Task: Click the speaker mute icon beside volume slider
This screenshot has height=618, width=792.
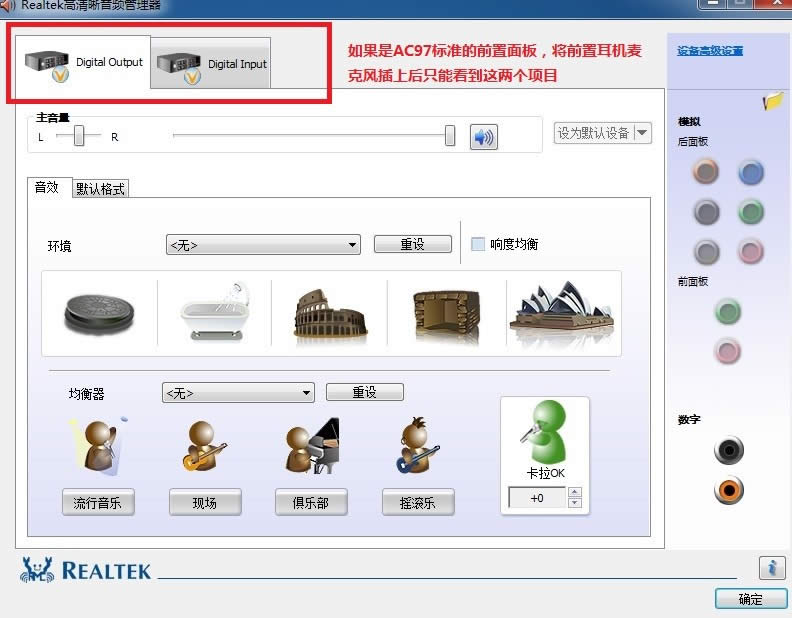Action: point(483,137)
